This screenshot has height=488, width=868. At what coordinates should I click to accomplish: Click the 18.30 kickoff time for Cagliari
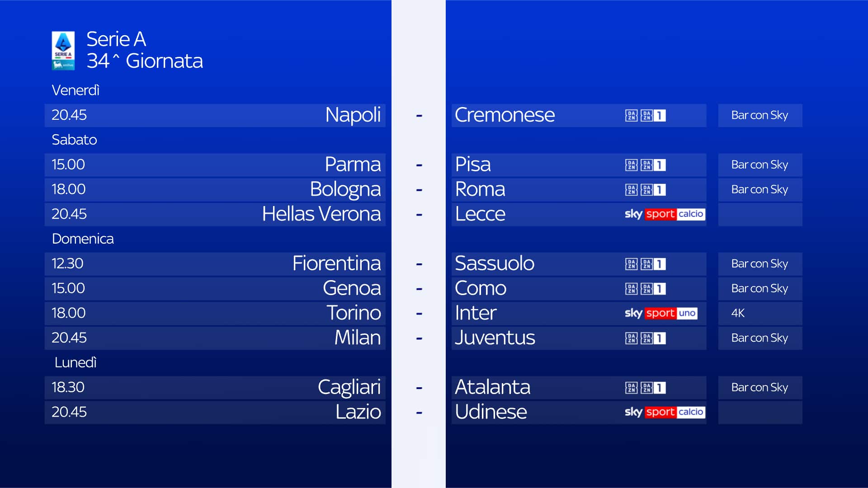click(68, 387)
